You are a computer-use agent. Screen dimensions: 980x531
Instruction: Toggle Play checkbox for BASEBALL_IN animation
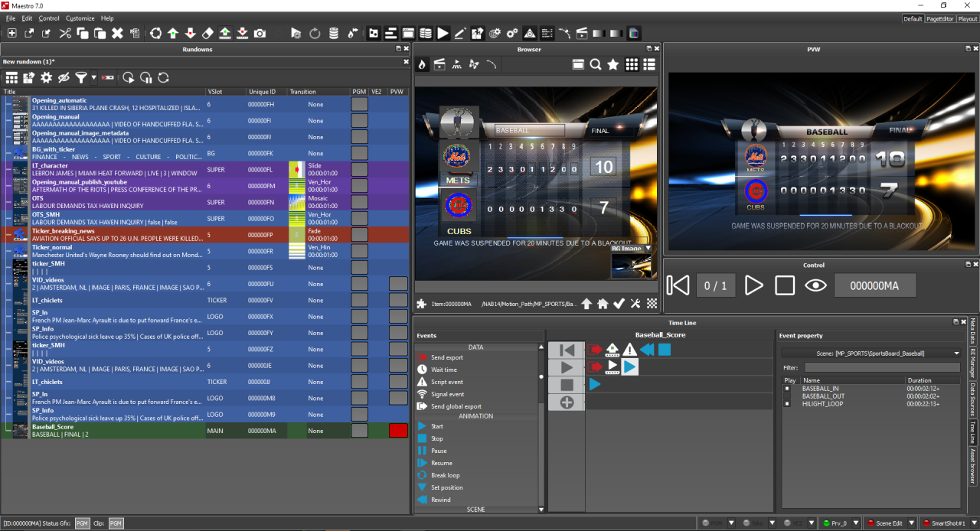coord(786,389)
